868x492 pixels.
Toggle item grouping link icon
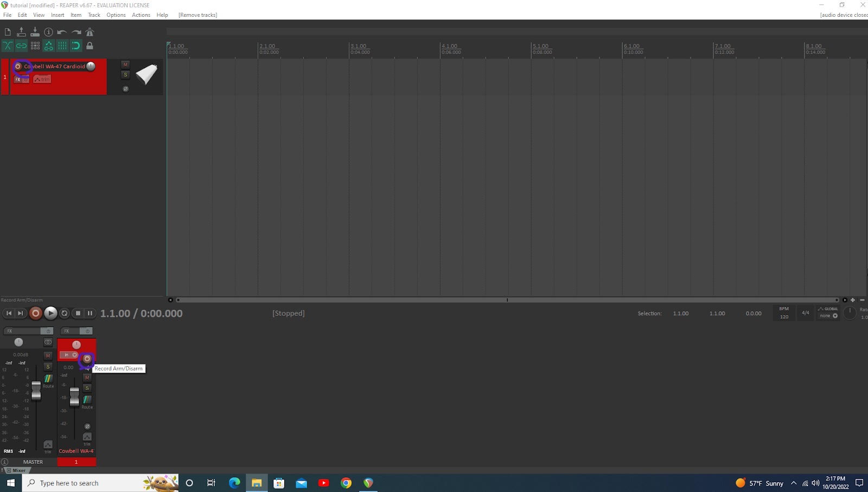(21, 46)
